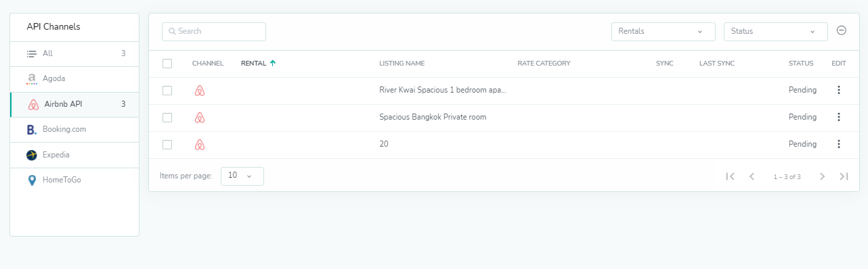
Task: Click the Airbnb icon in the River Kwai row
Action: point(199,91)
